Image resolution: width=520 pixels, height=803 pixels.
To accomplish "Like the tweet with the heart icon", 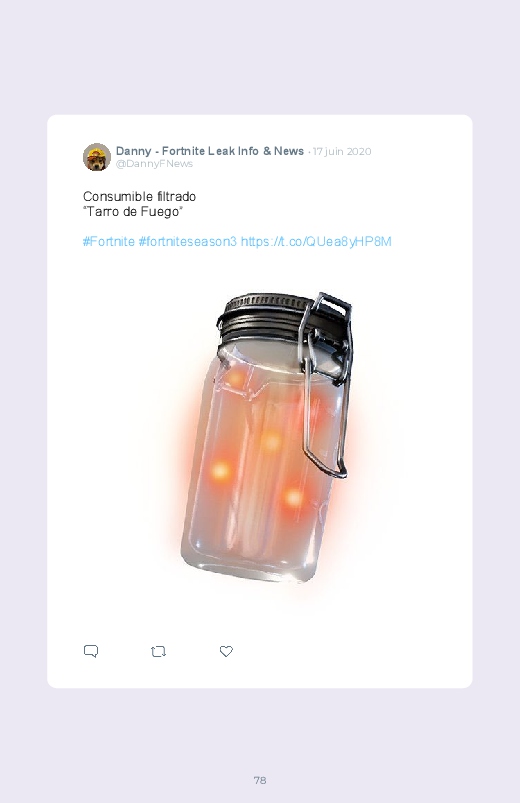I will point(226,651).
